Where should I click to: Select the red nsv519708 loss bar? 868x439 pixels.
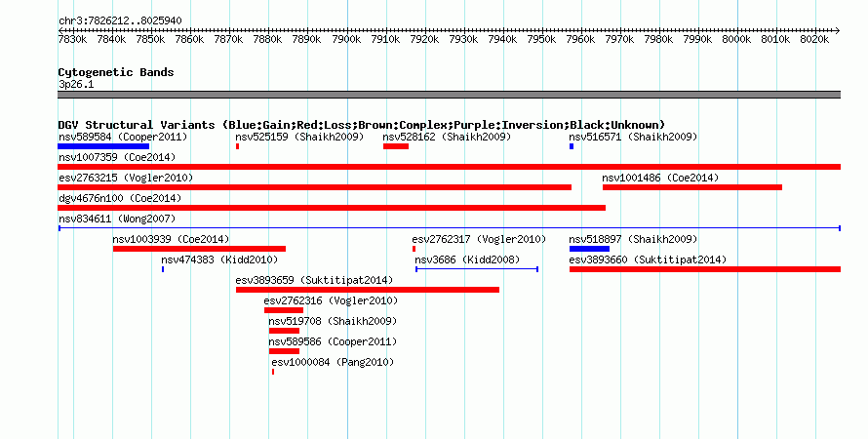(x=284, y=331)
